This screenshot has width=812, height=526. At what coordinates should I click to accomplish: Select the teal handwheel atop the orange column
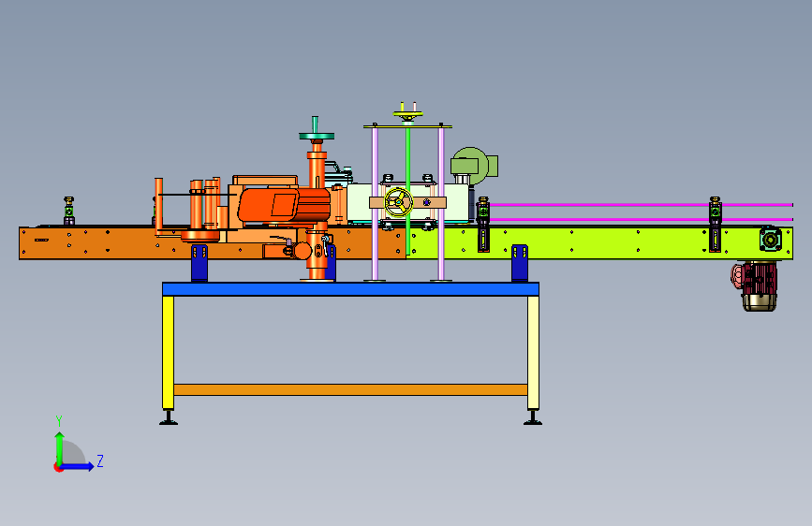click(x=317, y=136)
